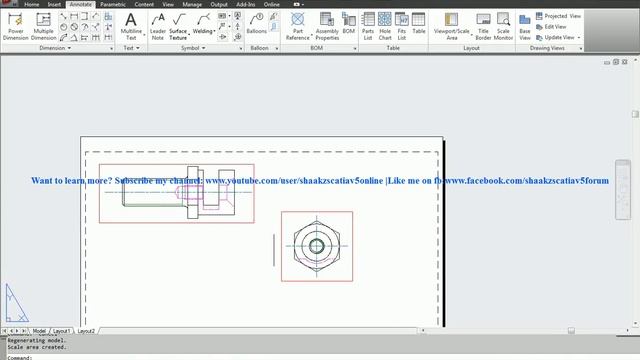This screenshot has height=360, width=640.
Task: Open Assembly Properties
Action: pos(327,26)
